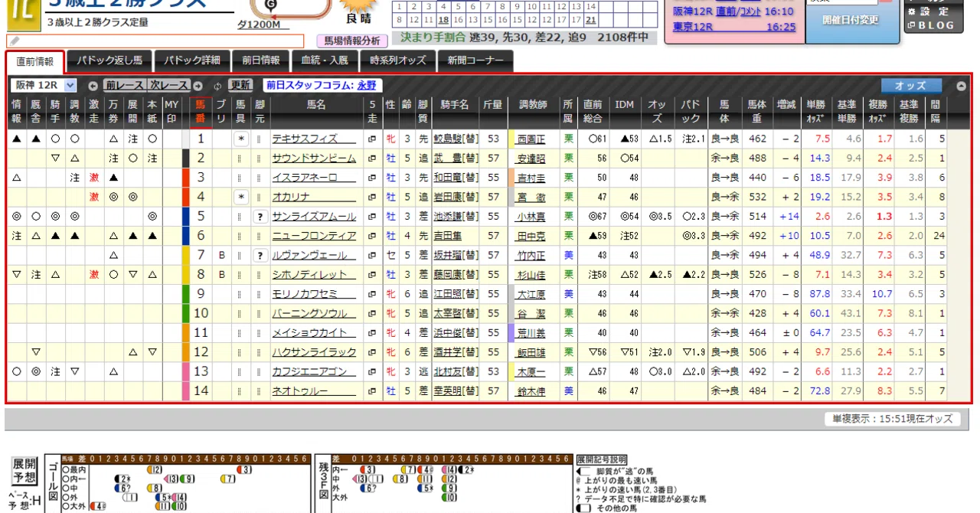980x513 pixels.
Task: Open the 5走 popup icon for ネオトゥルー
Action: pos(373,390)
